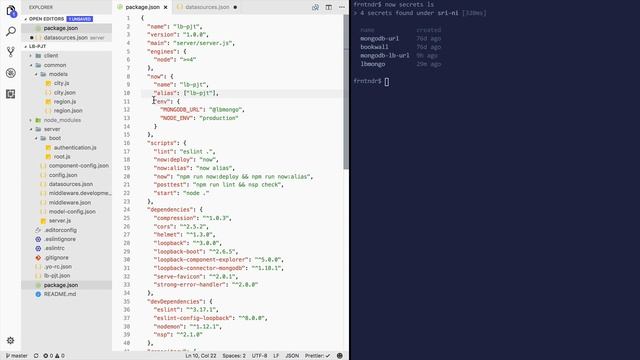Image resolution: width=640 pixels, height=360 pixels.
Task: Open the editor More Actions menu
Action: point(342,7)
